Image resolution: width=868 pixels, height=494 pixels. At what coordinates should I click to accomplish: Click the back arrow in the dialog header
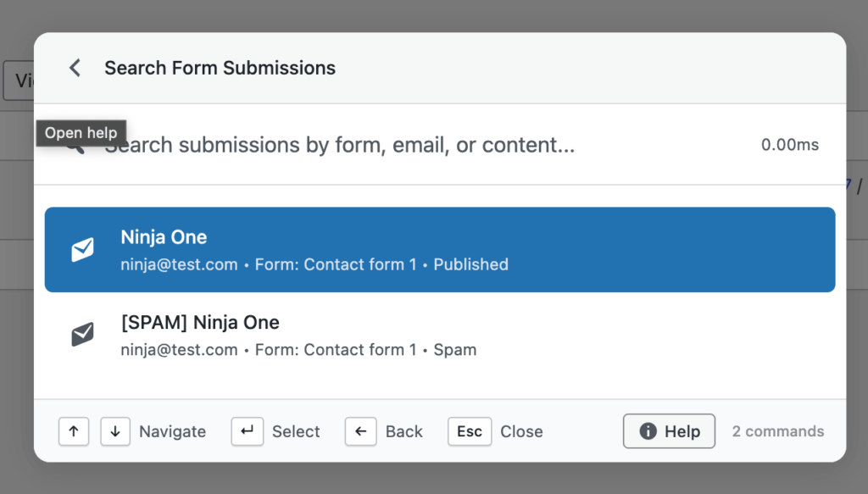click(75, 68)
